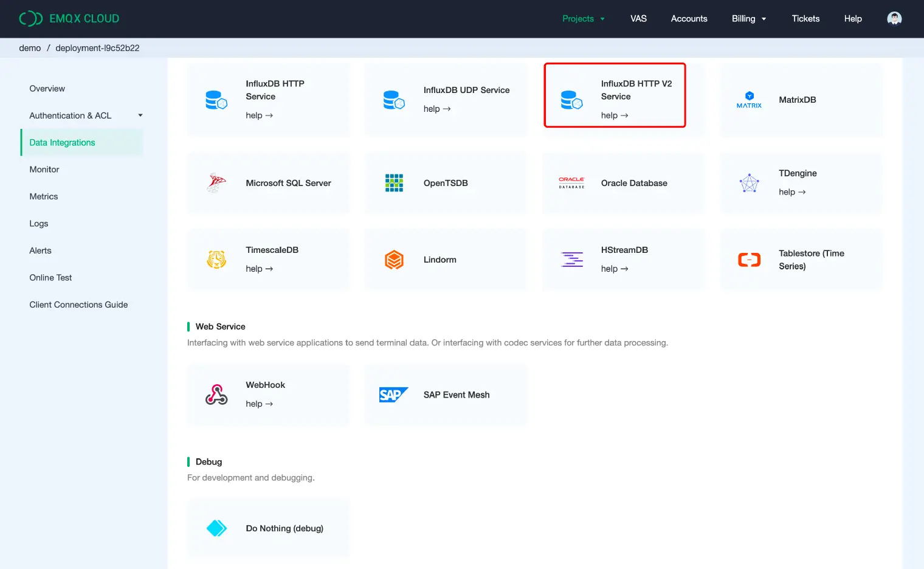This screenshot has height=569, width=924.
Task: Open the Billing dropdown menu
Action: click(749, 19)
